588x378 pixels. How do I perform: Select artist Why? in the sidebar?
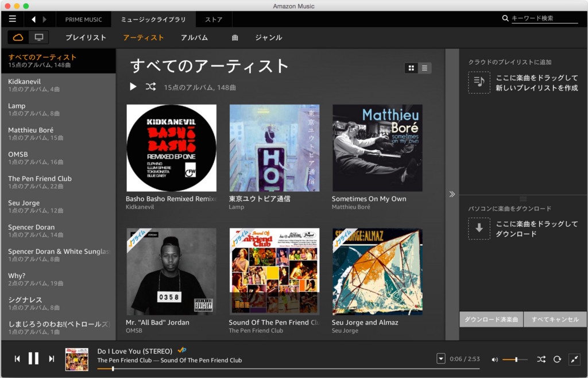coord(59,279)
